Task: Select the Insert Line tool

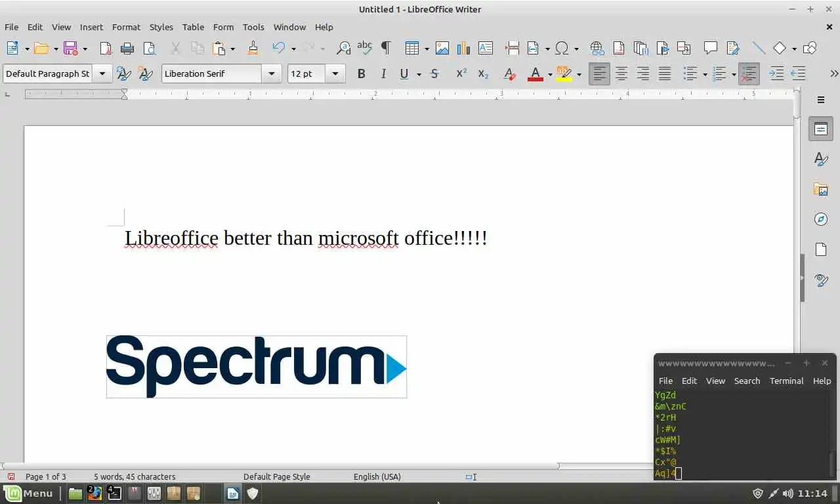Action: (759, 48)
